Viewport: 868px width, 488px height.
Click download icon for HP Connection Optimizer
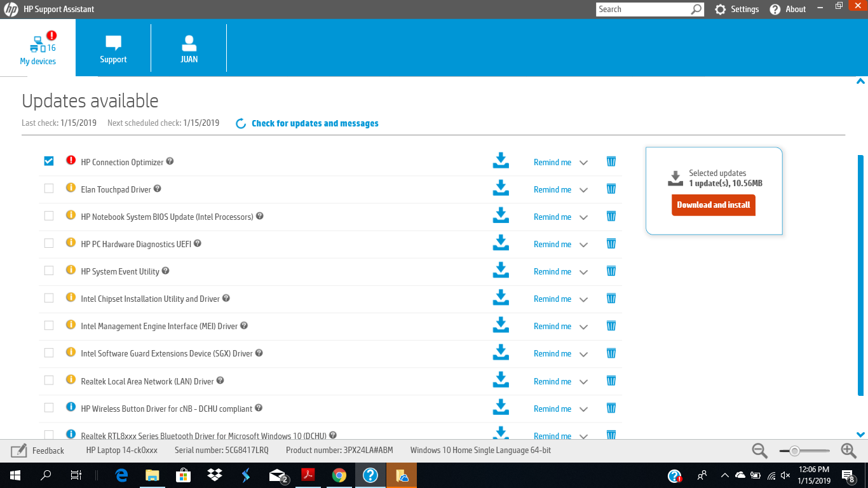click(501, 161)
